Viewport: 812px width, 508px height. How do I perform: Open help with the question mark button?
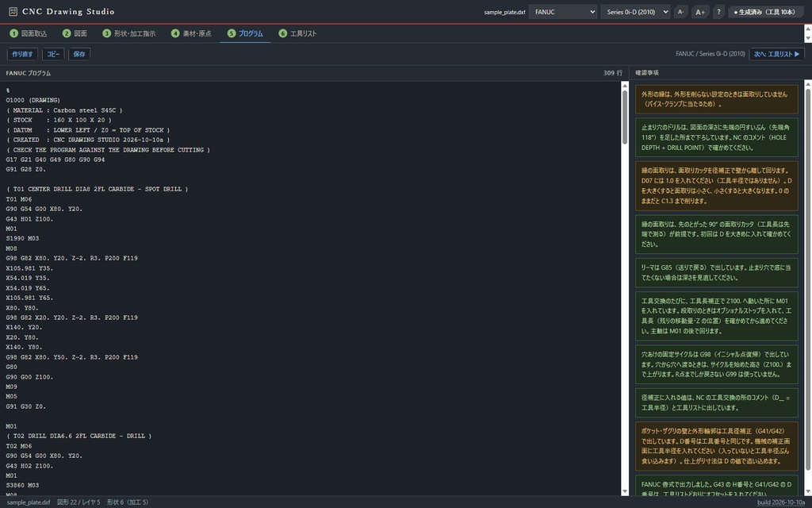point(718,12)
